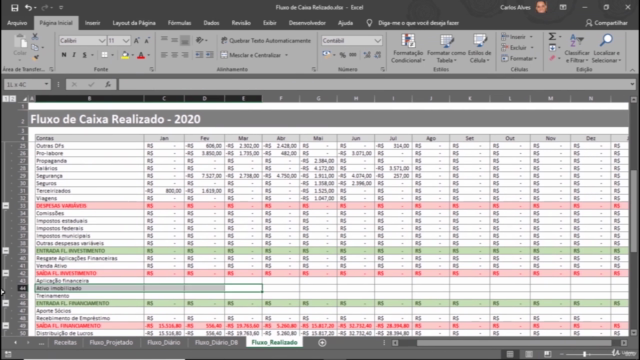Collapse the DESPESAS VARIÁVEIS outline group
This screenshot has width=640, height=360.
(x=6, y=206)
